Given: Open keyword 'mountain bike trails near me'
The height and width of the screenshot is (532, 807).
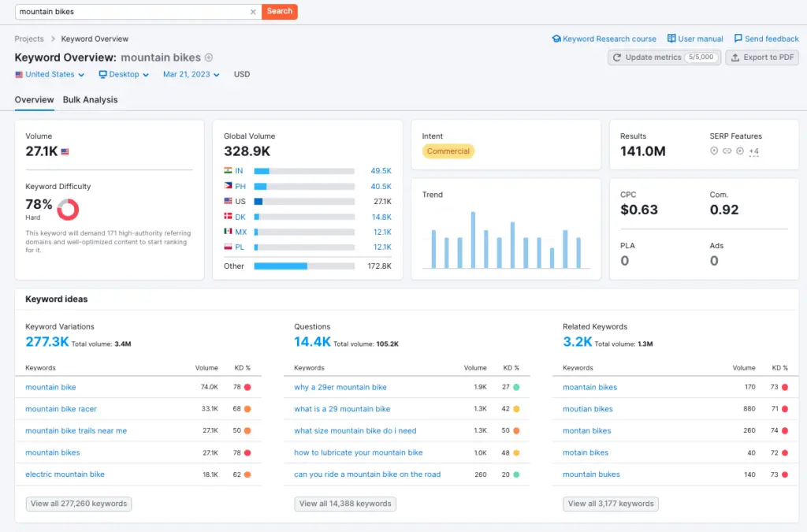Looking at the screenshot, I should [x=76, y=430].
